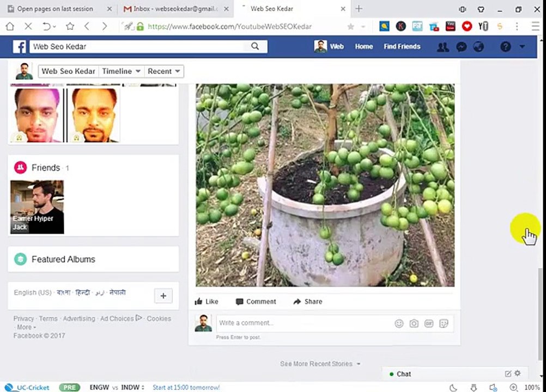
Task: Open the Friends section heading
Action: pyautogui.click(x=46, y=168)
